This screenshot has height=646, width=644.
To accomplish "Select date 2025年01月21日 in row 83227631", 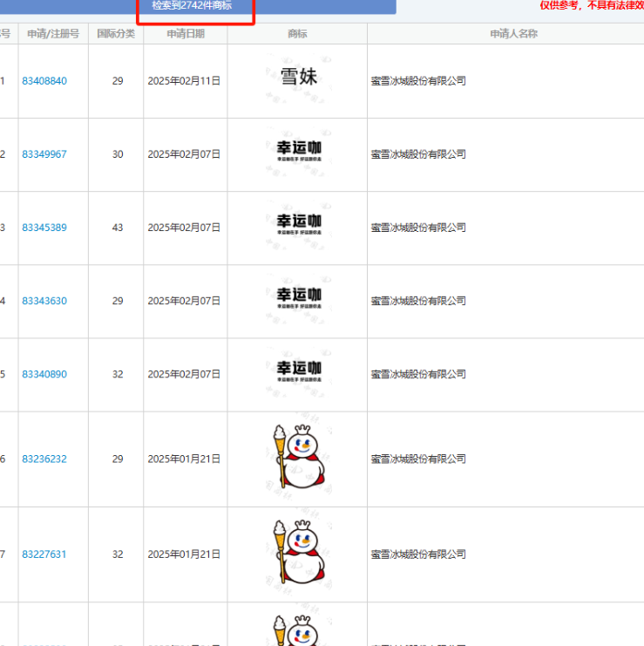I will point(184,554).
